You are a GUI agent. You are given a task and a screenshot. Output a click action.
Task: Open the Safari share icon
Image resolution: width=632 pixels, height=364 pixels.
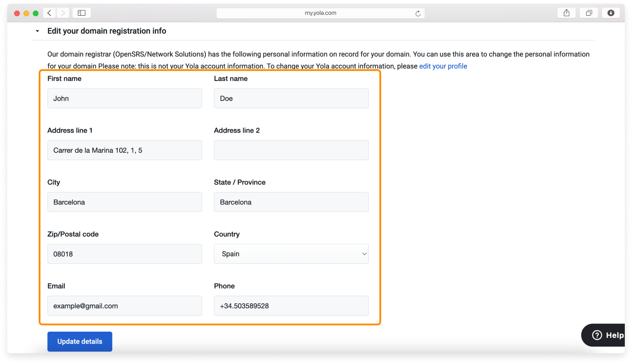pyautogui.click(x=566, y=13)
